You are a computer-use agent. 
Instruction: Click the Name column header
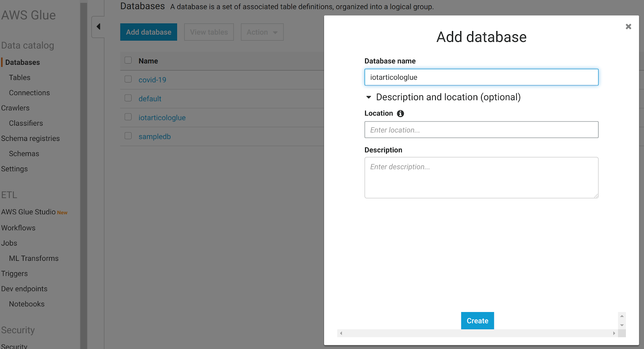[x=148, y=61]
